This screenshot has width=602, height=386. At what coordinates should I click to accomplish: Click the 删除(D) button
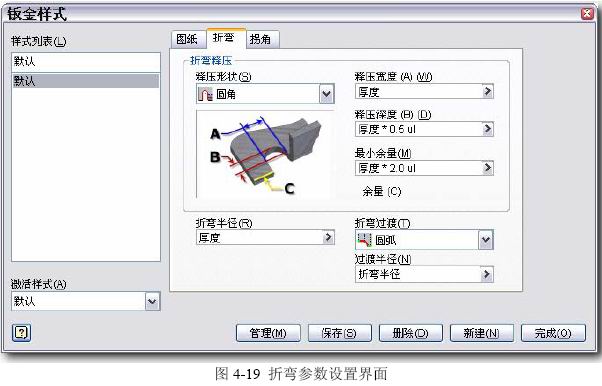(410, 333)
